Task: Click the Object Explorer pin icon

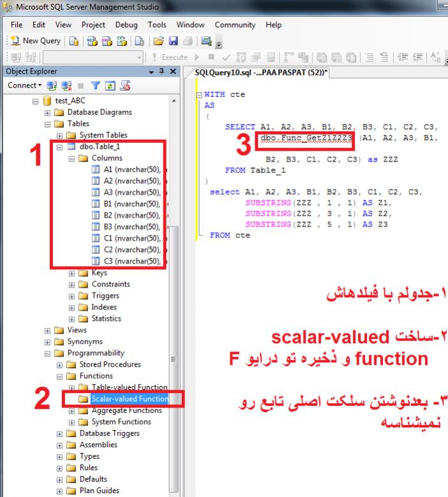Action: pyautogui.click(x=161, y=71)
